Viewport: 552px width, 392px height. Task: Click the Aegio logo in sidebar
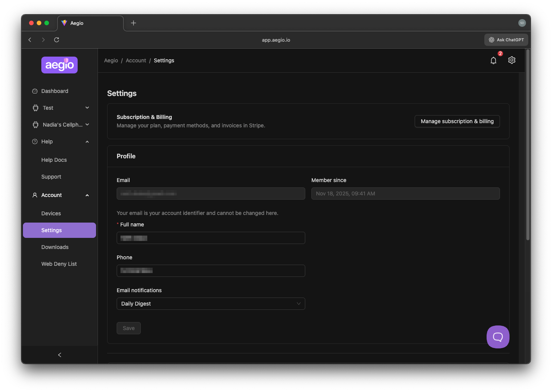59,65
